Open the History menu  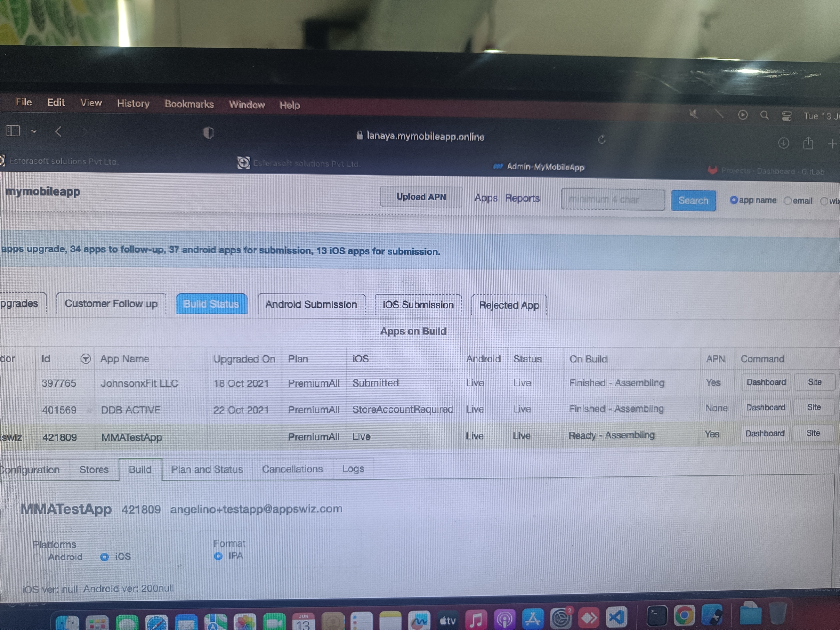133,103
